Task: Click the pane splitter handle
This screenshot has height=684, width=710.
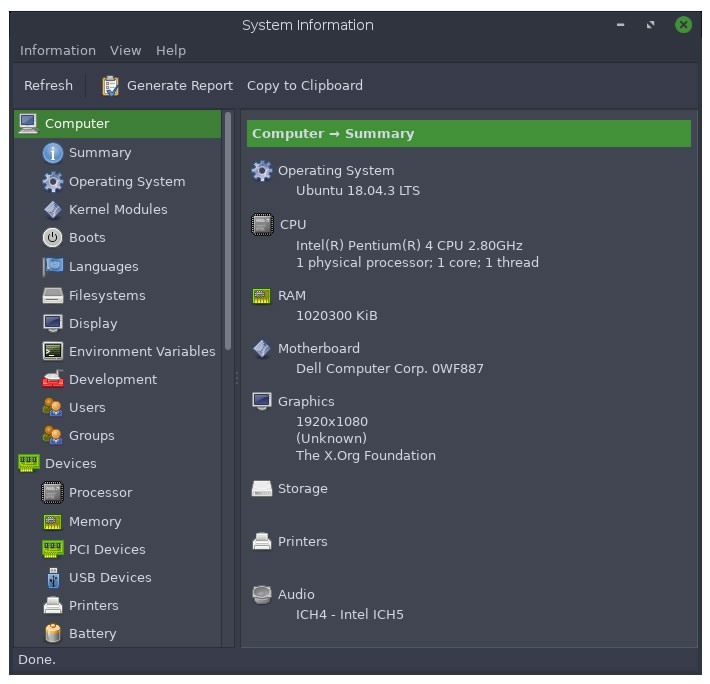Action: tap(237, 378)
